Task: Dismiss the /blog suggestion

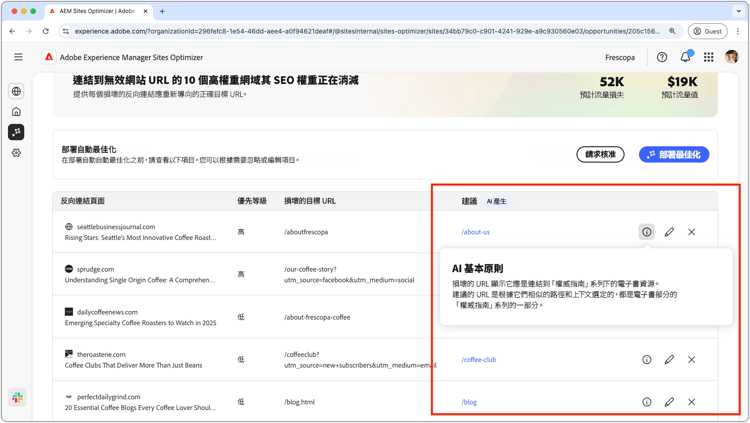Action: [x=692, y=402]
